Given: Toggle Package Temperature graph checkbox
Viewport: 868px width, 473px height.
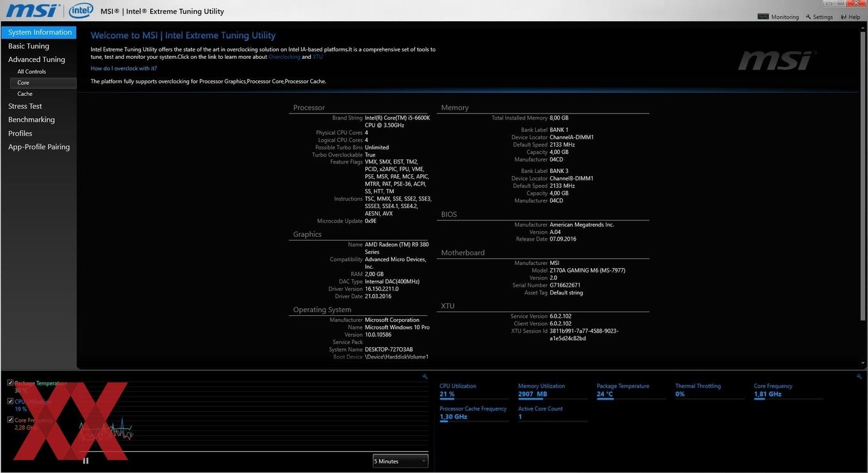Looking at the screenshot, I should coord(10,383).
